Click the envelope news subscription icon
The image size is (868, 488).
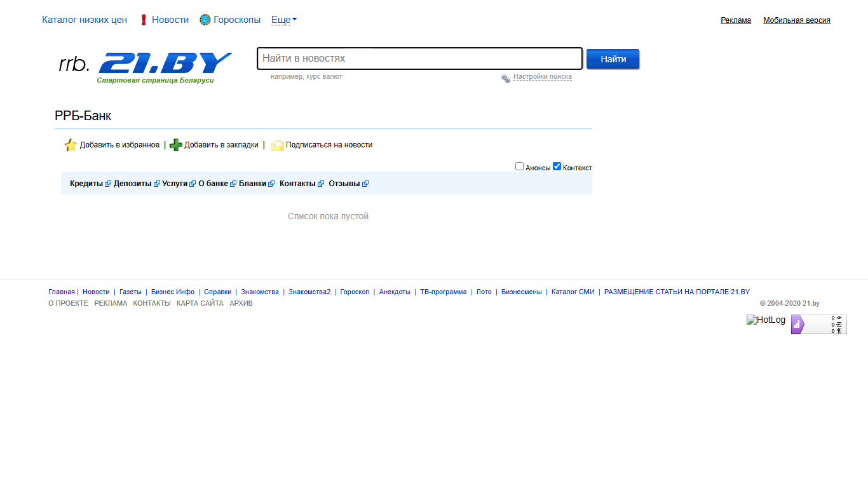[277, 145]
